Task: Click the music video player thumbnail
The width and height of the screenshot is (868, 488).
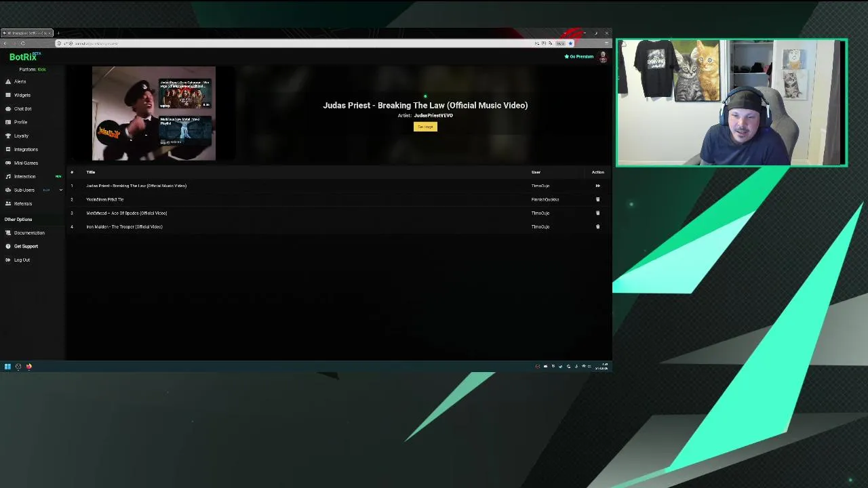Action: 154,113
